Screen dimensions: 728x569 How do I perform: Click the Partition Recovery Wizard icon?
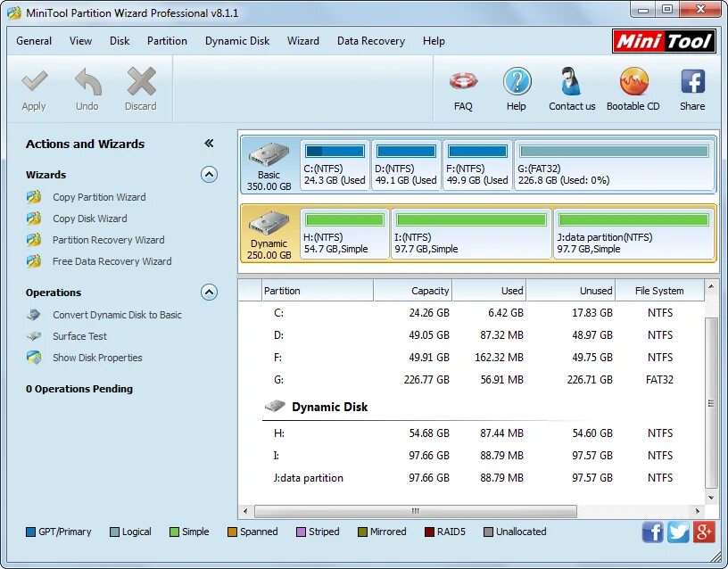click(34, 240)
